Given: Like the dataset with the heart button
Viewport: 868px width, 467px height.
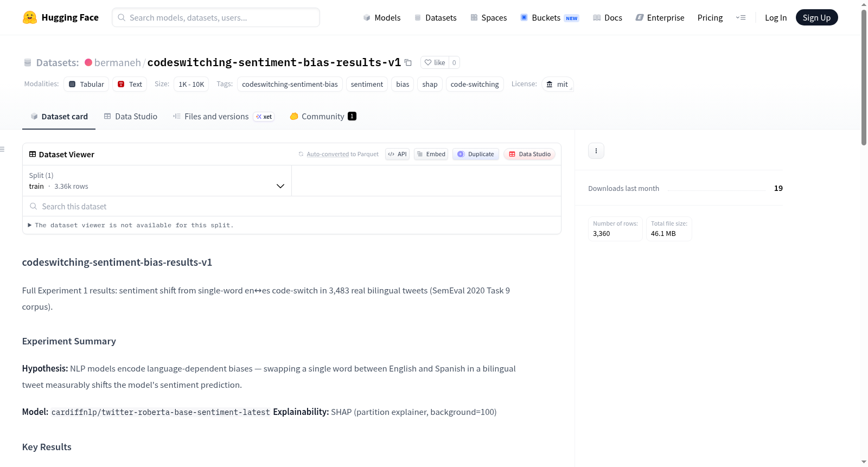Looking at the screenshot, I should click(435, 62).
